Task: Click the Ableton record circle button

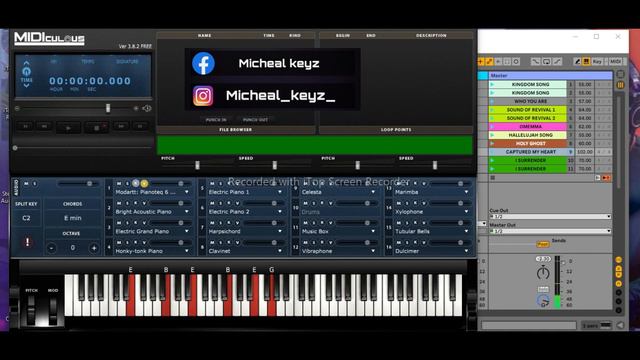Action: [516, 61]
